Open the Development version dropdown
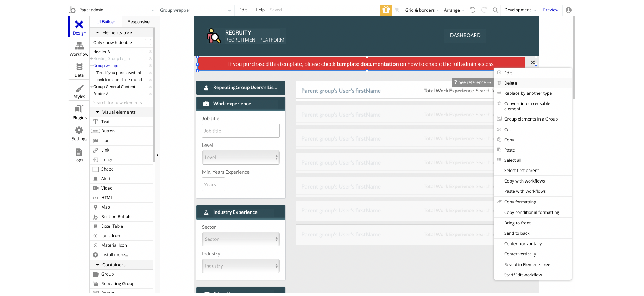The image size is (644, 296). coord(520,10)
